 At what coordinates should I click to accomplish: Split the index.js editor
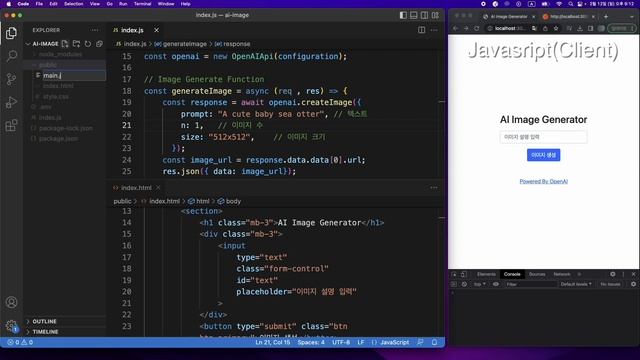[x=422, y=30]
